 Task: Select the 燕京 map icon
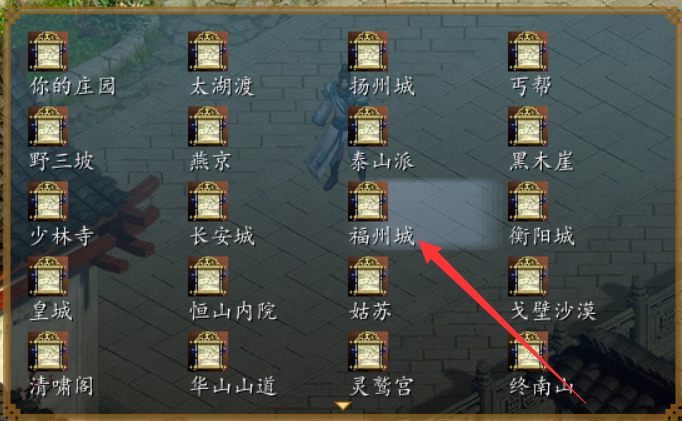[208, 126]
